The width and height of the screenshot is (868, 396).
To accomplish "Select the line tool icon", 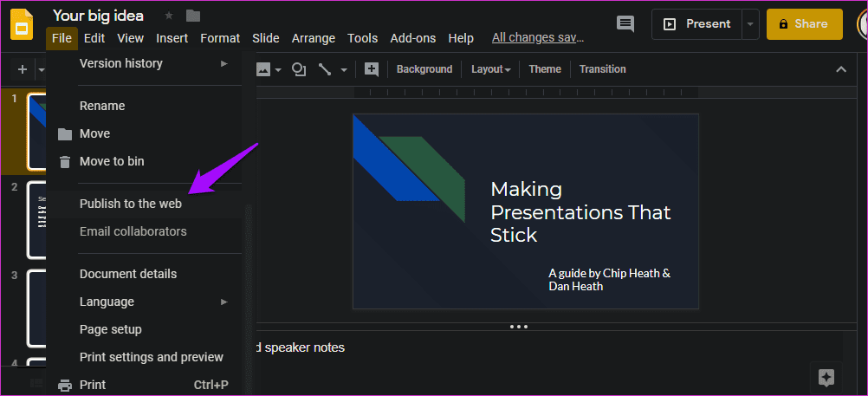I will [325, 69].
